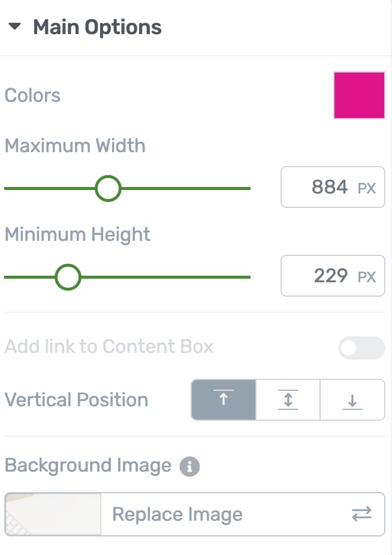Toggle Add link to Content Box switch

tap(361, 348)
